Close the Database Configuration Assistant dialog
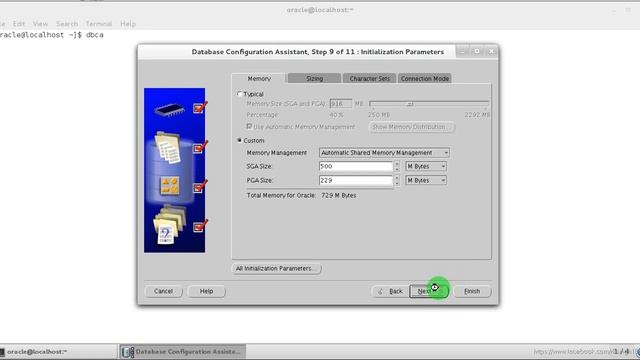640x360 pixels. click(491, 51)
